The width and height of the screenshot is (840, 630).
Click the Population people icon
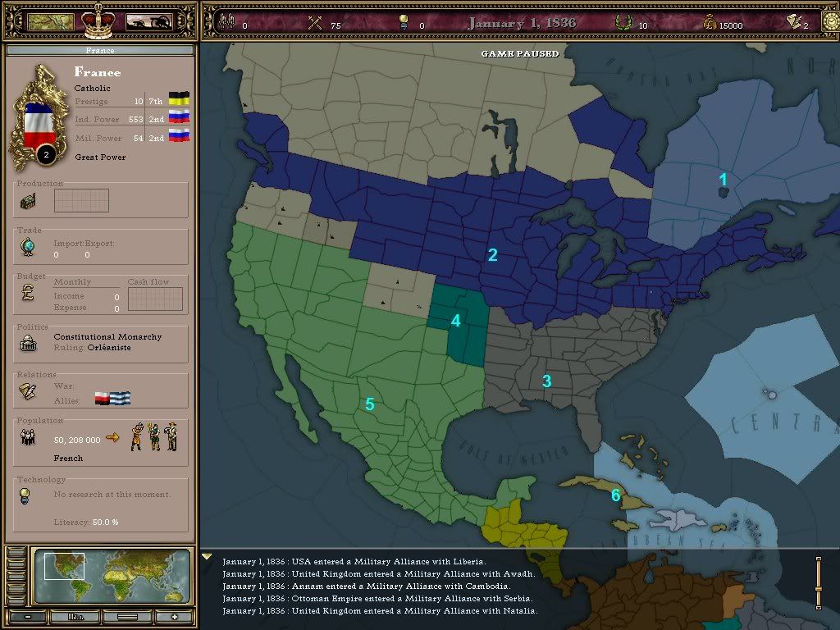pyautogui.click(x=27, y=438)
